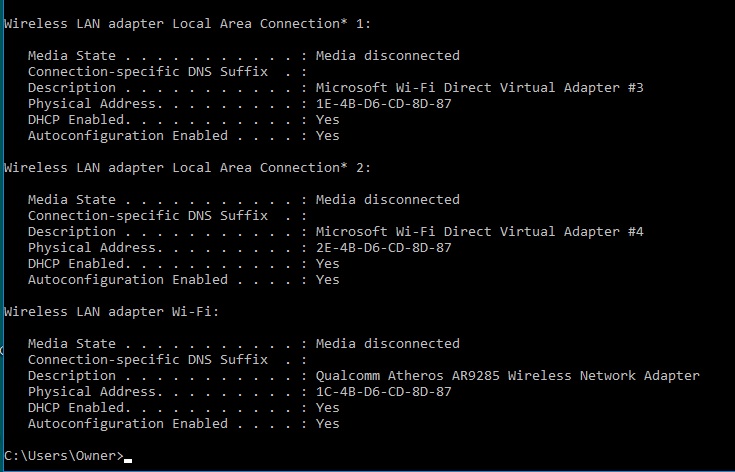Click the DHCP Enabled value for adapter #3
735x472 pixels.
click(x=327, y=119)
